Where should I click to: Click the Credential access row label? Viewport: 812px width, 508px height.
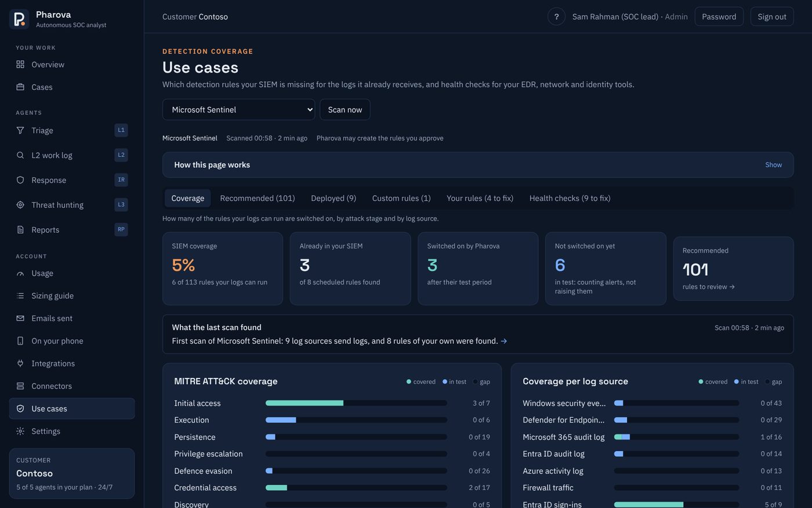(205, 488)
